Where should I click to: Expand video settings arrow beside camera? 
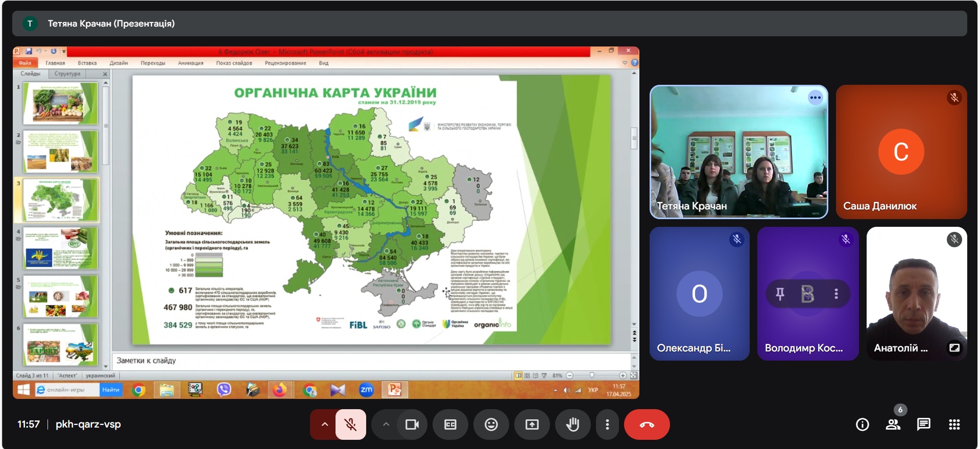[x=386, y=424]
